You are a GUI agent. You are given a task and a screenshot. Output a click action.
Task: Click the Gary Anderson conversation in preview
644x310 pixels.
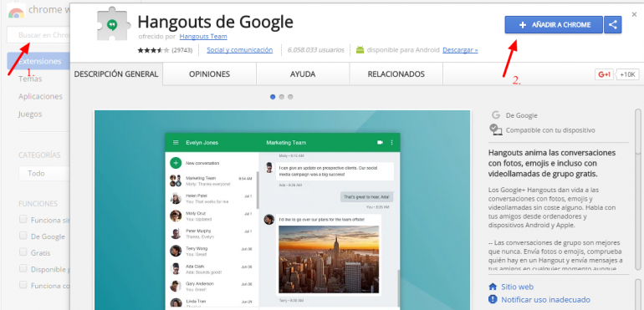click(x=211, y=286)
